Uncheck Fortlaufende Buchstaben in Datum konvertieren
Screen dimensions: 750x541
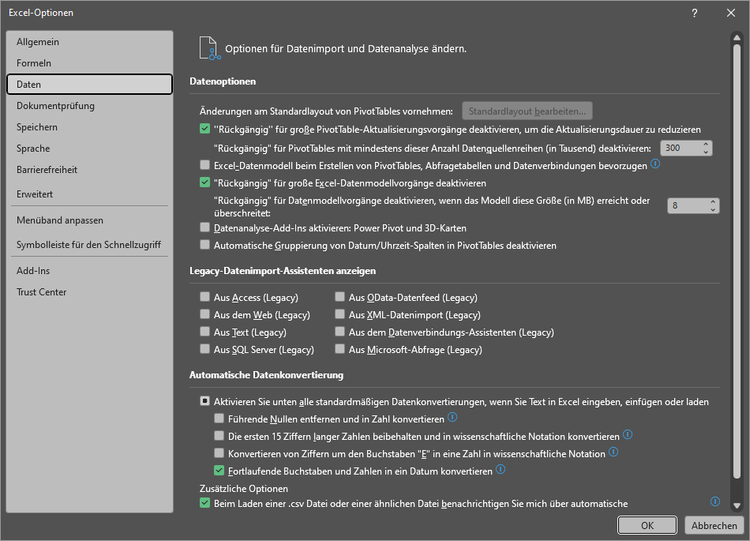(x=220, y=469)
